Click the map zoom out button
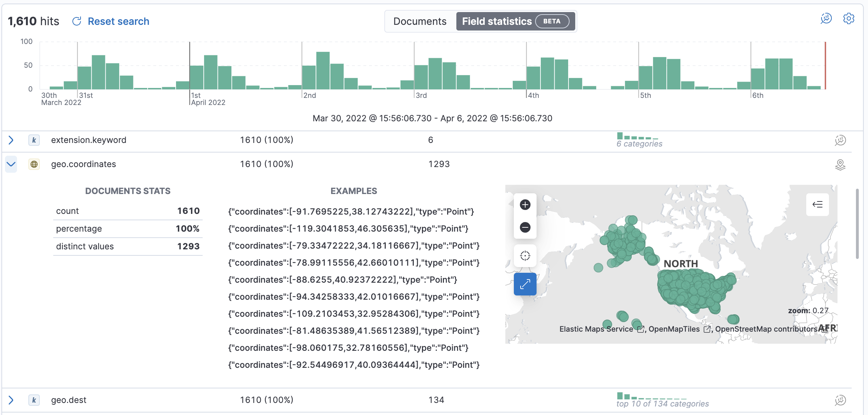Viewport: 868px width, 415px height. click(x=525, y=227)
